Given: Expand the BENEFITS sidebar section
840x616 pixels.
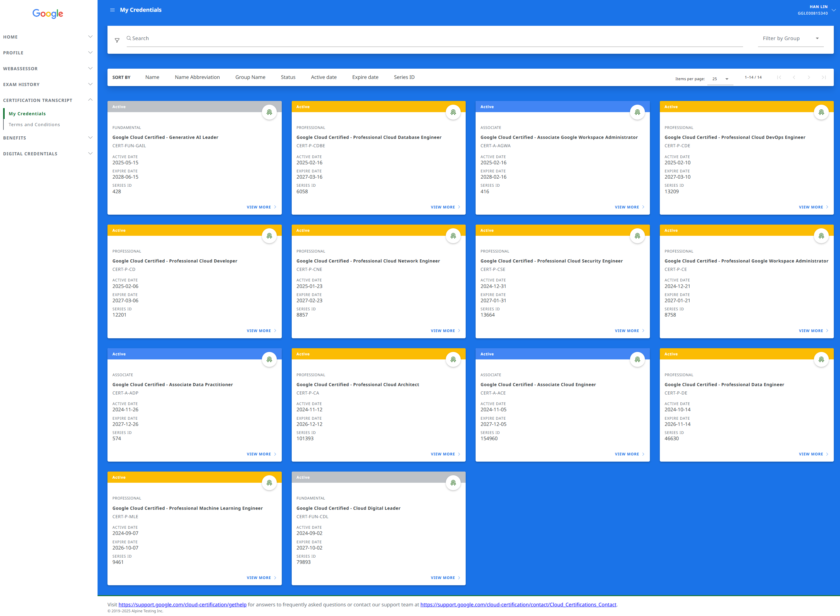Looking at the screenshot, I should (48, 138).
